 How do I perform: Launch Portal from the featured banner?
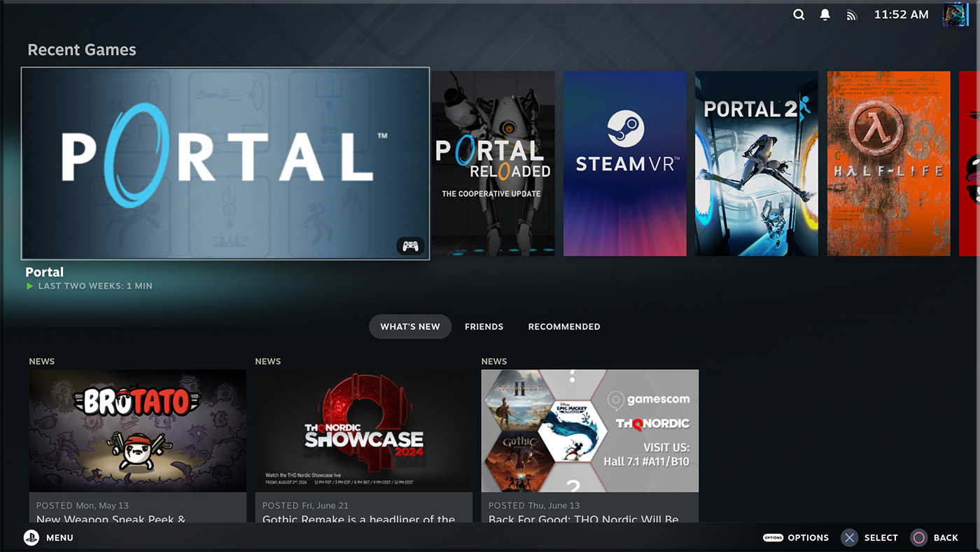click(x=225, y=163)
